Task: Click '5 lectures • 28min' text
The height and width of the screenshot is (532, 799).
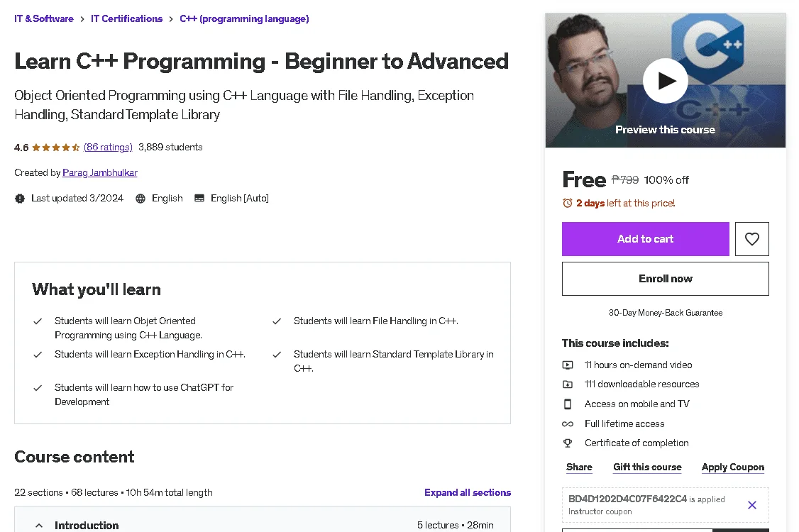Action: 455,526
